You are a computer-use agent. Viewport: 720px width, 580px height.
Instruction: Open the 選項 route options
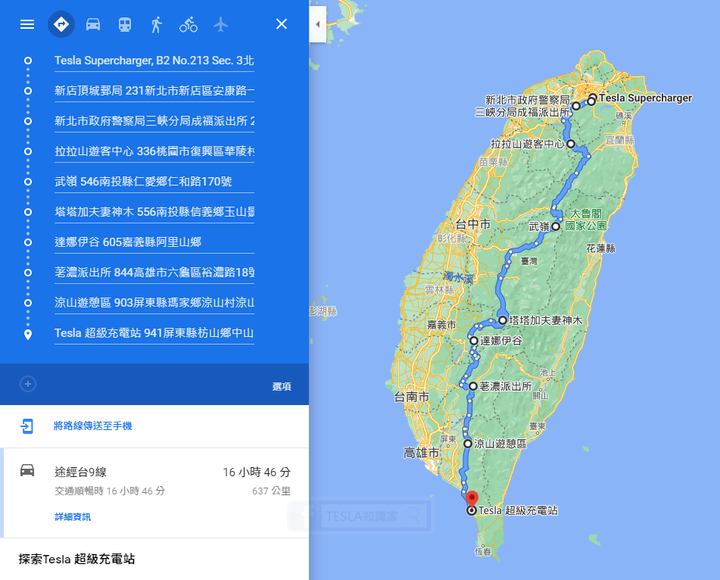pyautogui.click(x=281, y=387)
